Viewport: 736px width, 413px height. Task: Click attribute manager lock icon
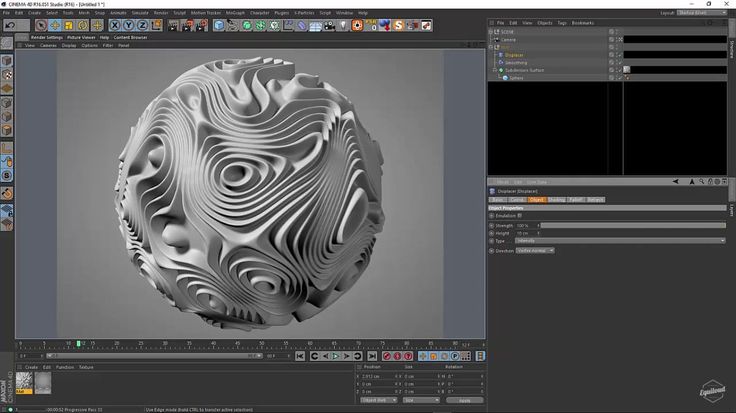tap(710, 182)
